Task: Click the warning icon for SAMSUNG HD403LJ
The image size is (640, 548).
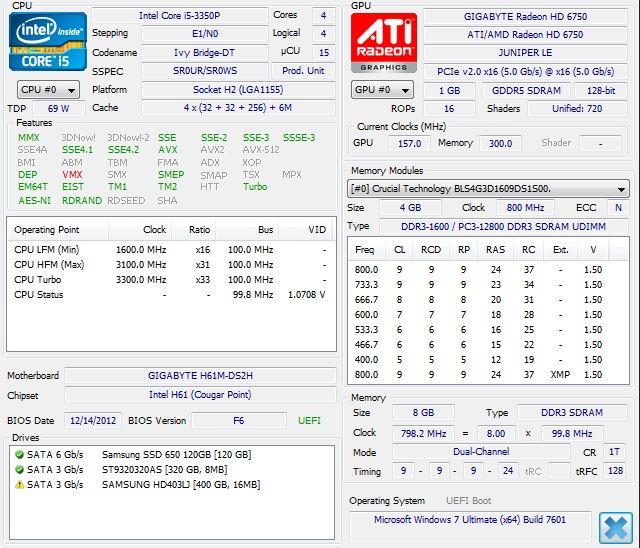Action: coord(20,484)
